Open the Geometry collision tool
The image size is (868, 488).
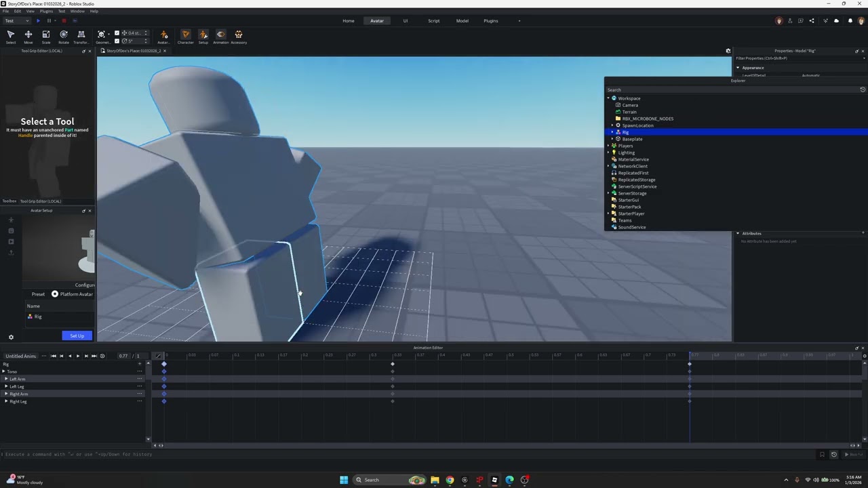pyautogui.click(x=102, y=37)
